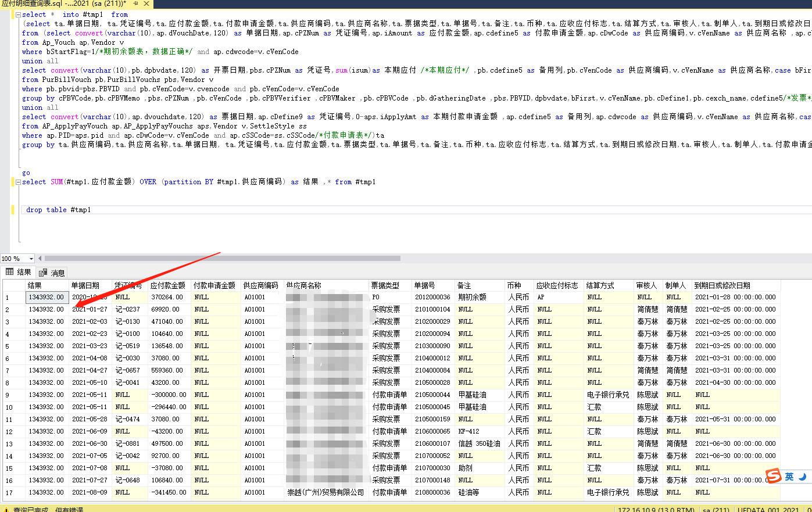Select row header 17 in results grid
The image size is (812, 512).
point(14,493)
